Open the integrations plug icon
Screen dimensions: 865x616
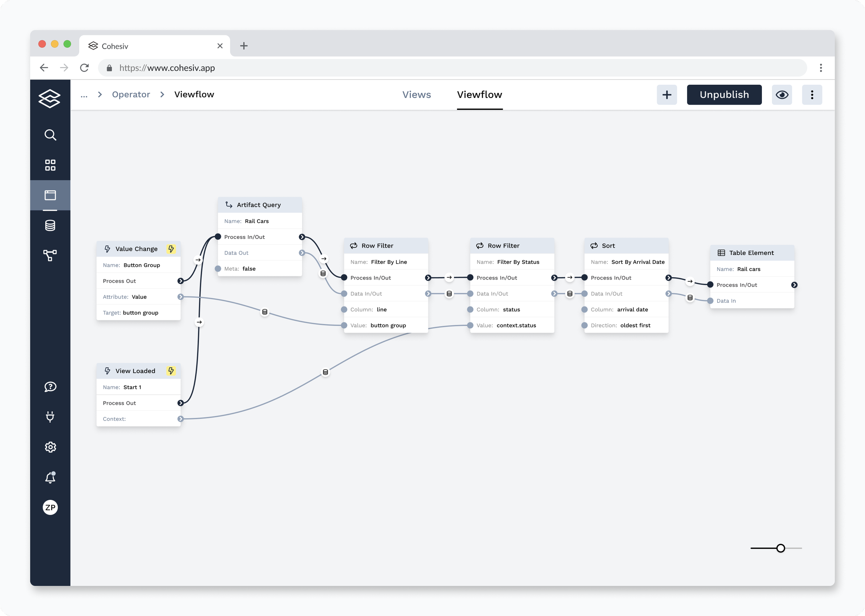click(x=50, y=417)
